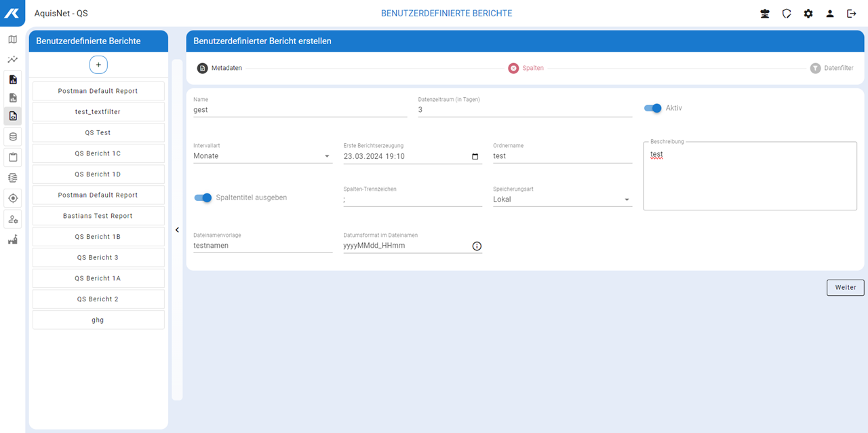Toggle the Aktiv switch
The image size is (868, 433).
point(652,108)
